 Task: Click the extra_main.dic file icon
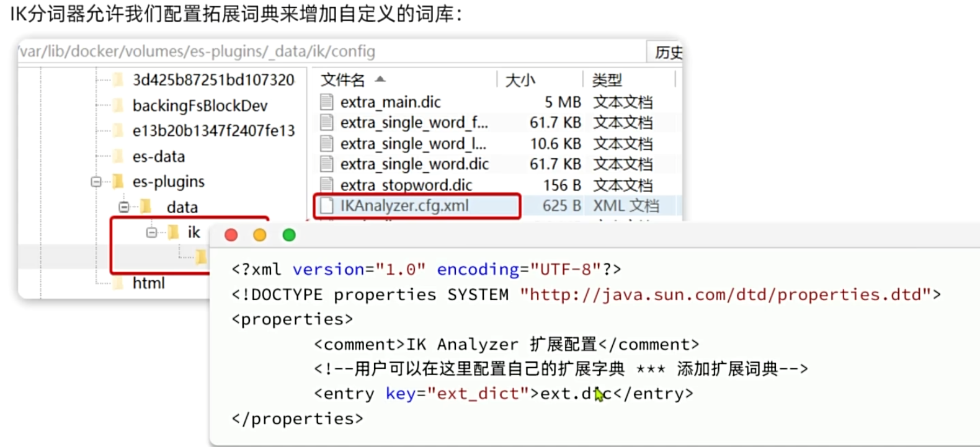[x=327, y=102]
